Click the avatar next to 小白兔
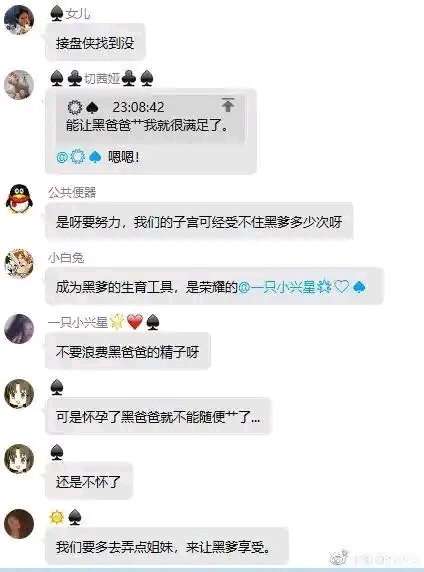This screenshot has height=572, width=424. point(19,263)
